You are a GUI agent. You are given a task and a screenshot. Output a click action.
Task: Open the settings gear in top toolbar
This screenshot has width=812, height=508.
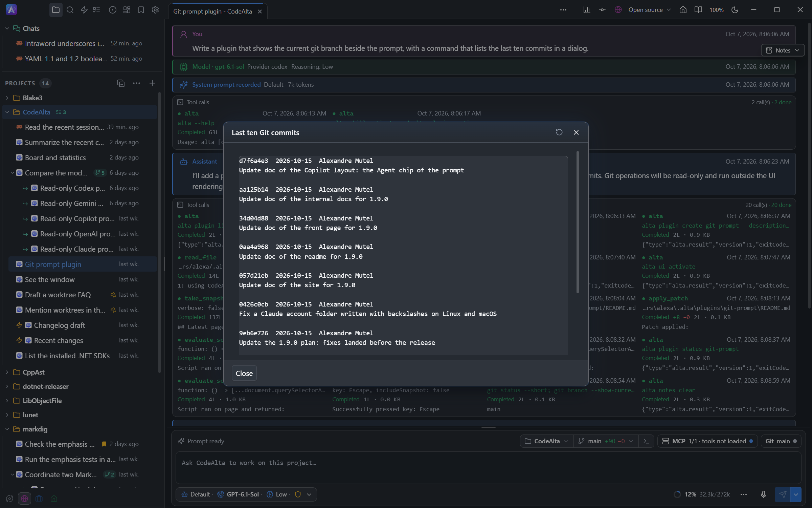(x=155, y=10)
